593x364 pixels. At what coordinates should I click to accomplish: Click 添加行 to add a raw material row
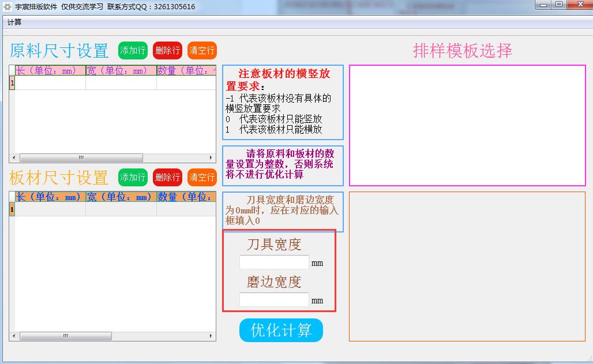click(x=133, y=51)
